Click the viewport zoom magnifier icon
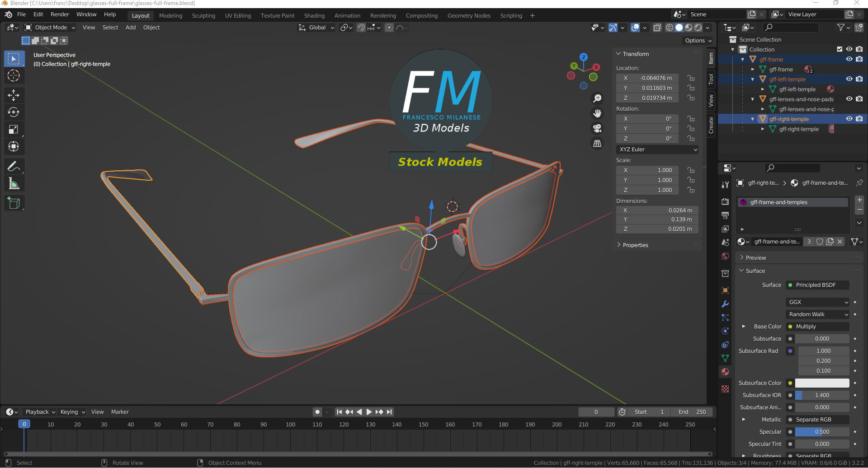 tap(597, 98)
